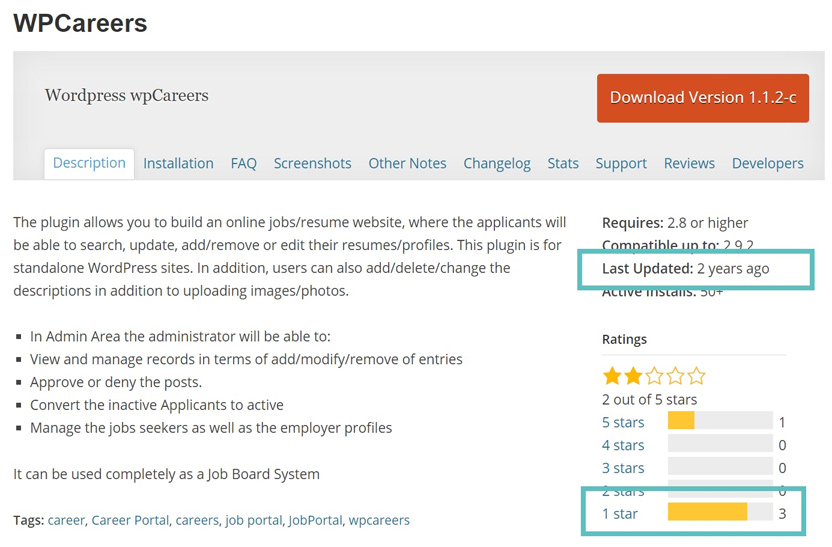
Task: Switch to the Support tab
Action: (621, 163)
